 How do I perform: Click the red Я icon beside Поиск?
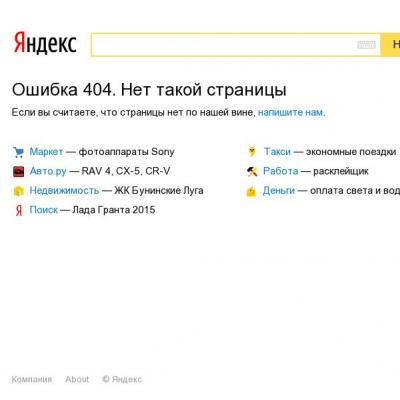tap(19, 210)
